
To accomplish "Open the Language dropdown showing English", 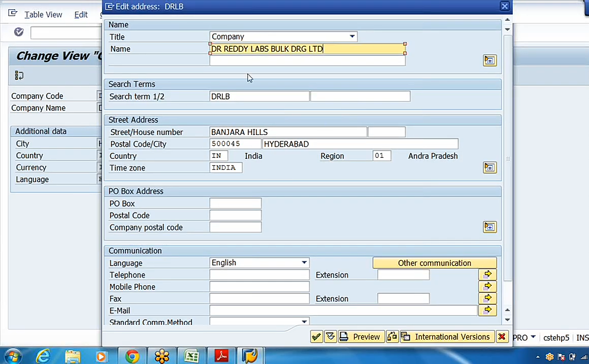I will 304,262.
